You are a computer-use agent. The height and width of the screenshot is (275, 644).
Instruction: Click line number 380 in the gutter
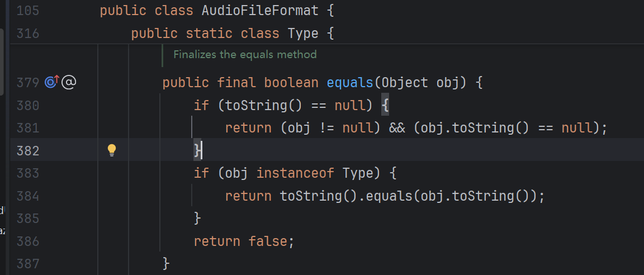(28, 106)
